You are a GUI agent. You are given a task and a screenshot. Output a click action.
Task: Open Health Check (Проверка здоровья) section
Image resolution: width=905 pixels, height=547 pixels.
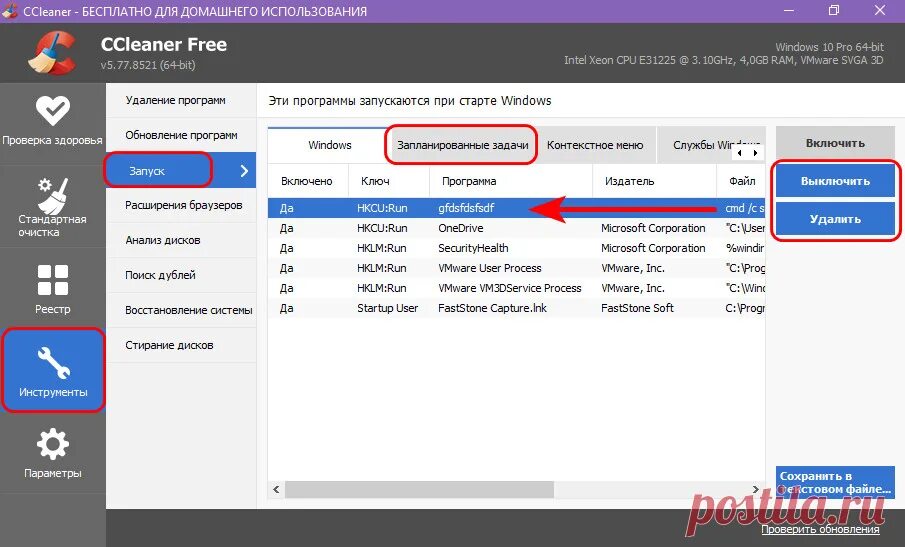point(53,123)
